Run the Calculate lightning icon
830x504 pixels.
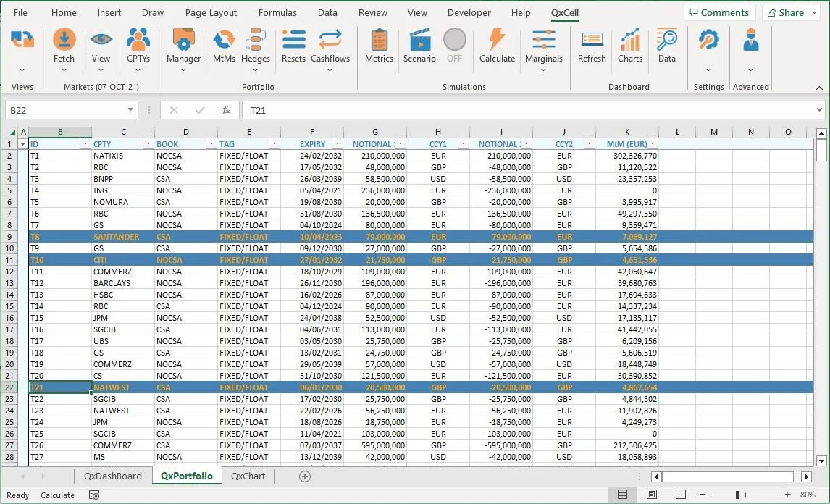tap(497, 40)
